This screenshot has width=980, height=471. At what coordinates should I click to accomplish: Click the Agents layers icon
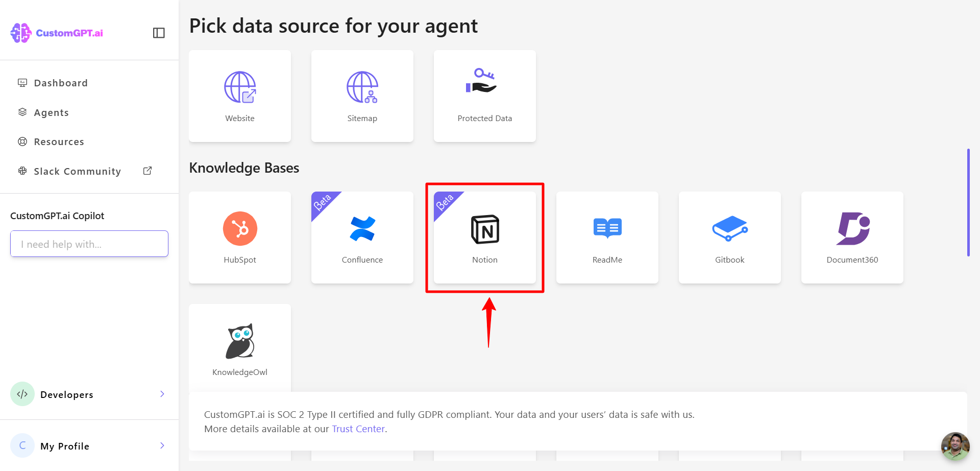pos(22,112)
